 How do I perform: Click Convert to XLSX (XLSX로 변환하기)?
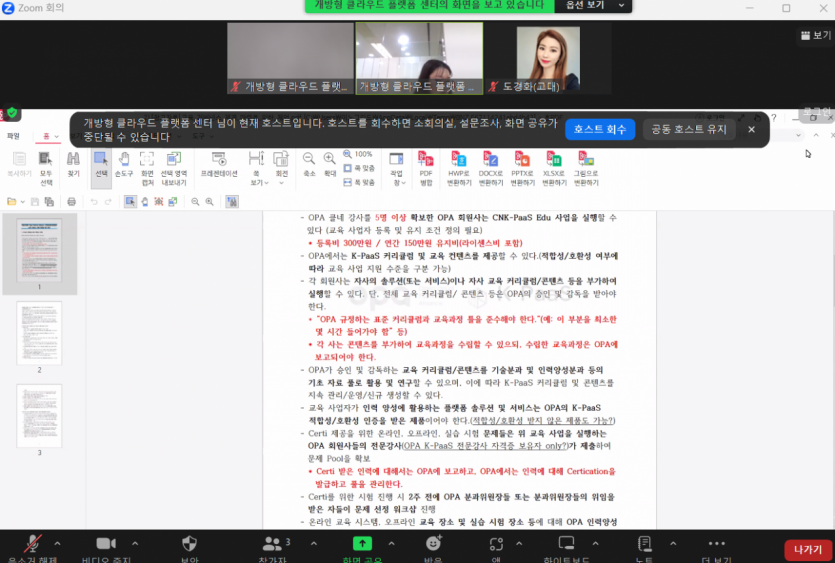pyautogui.click(x=554, y=168)
